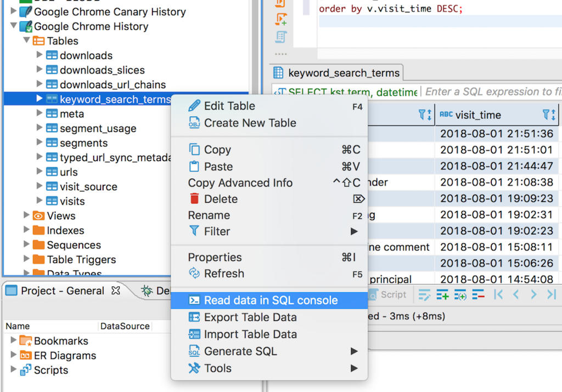Click the visit_time column filter icon
This screenshot has width=562, height=392.
[549, 115]
